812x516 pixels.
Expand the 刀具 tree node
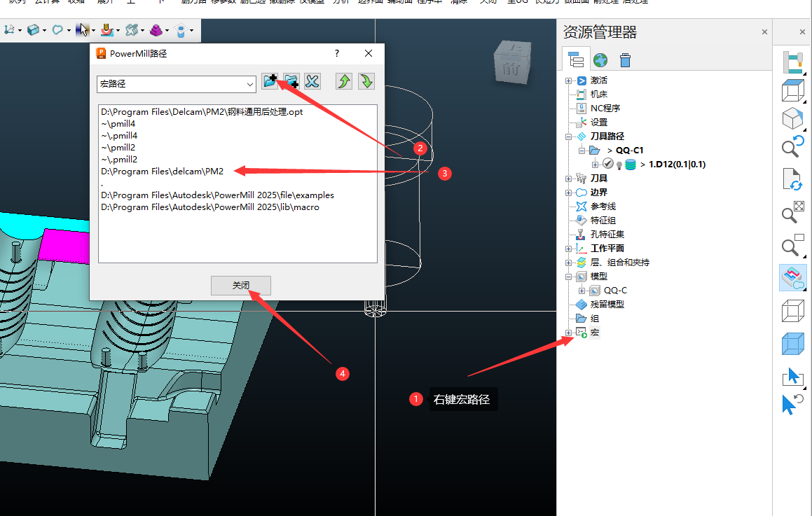(x=569, y=179)
